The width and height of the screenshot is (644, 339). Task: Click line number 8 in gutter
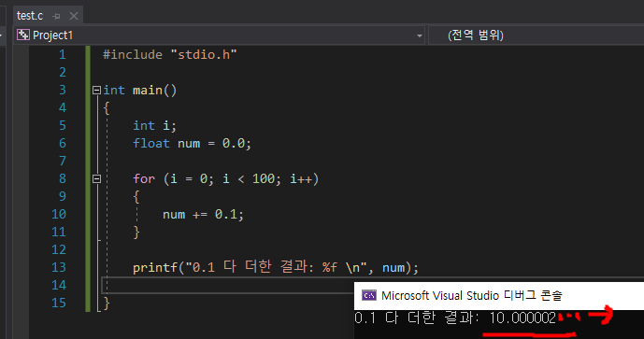[62, 179]
